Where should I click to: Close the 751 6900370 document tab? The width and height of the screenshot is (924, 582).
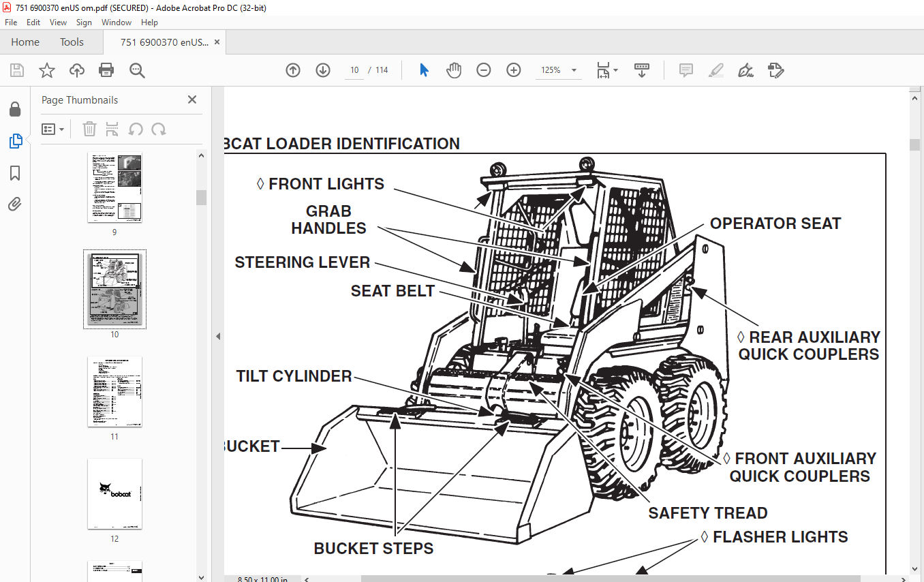(217, 42)
